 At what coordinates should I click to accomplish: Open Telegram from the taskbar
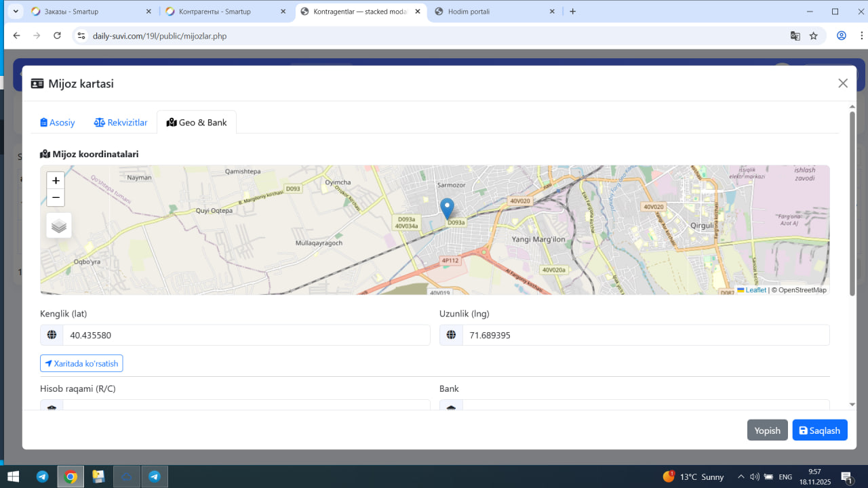click(x=42, y=476)
